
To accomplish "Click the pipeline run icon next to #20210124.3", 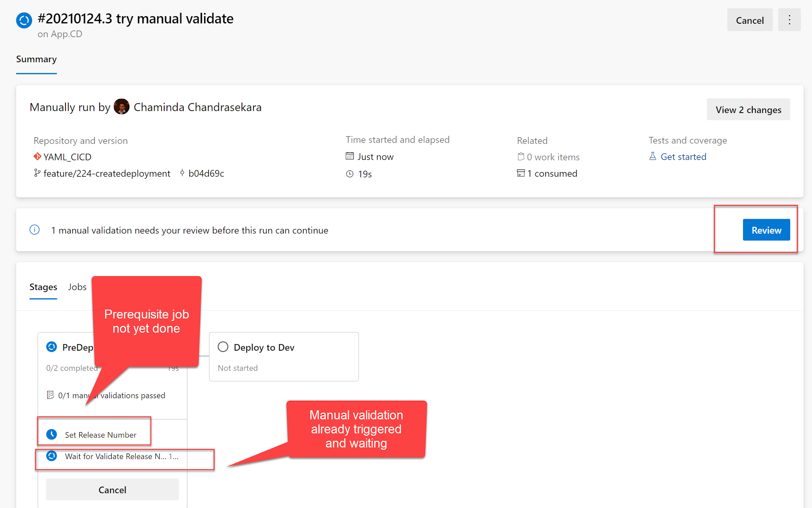I will pos(23,20).
